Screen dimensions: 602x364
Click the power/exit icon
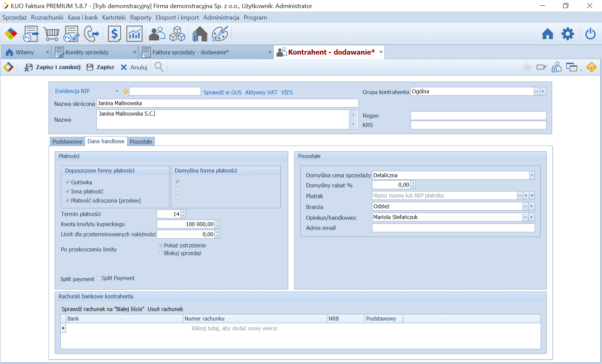[x=591, y=34]
